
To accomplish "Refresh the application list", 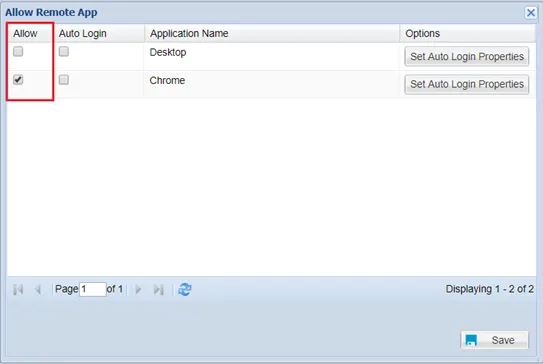I will tap(185, 289).
